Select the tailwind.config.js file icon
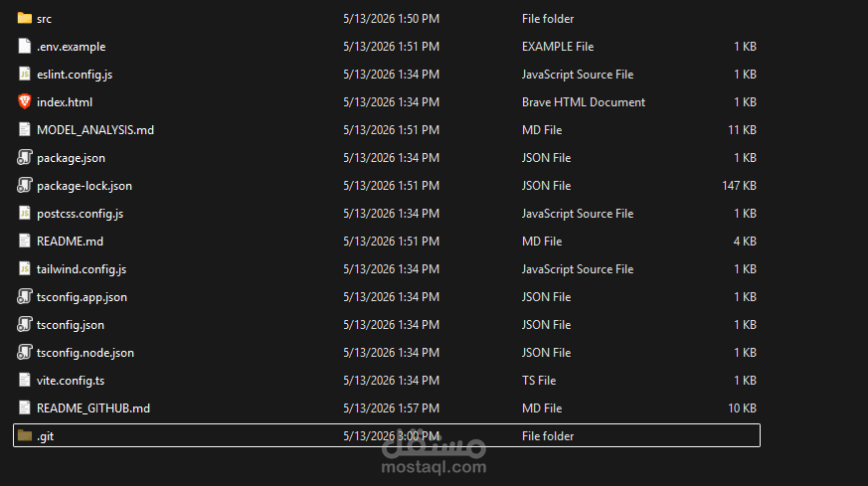This screenshot has height=486, width=868. [24, 269]
